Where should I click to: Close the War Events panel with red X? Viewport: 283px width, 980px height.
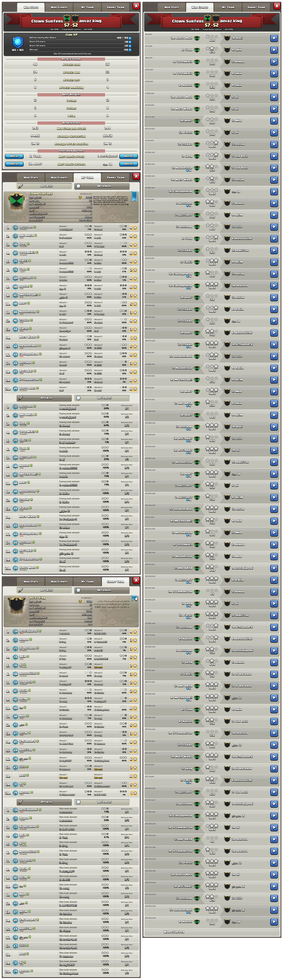[277, 6]
